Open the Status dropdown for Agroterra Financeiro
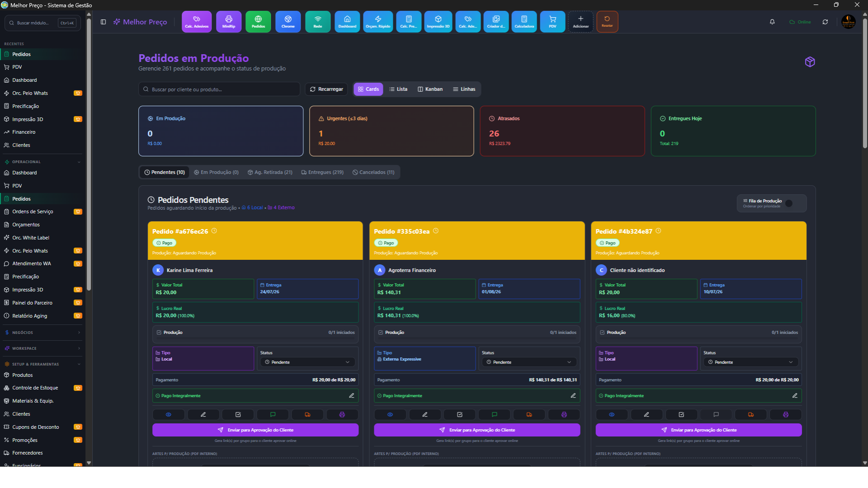The width and height of the screenshot is (868, 488). 529,362
